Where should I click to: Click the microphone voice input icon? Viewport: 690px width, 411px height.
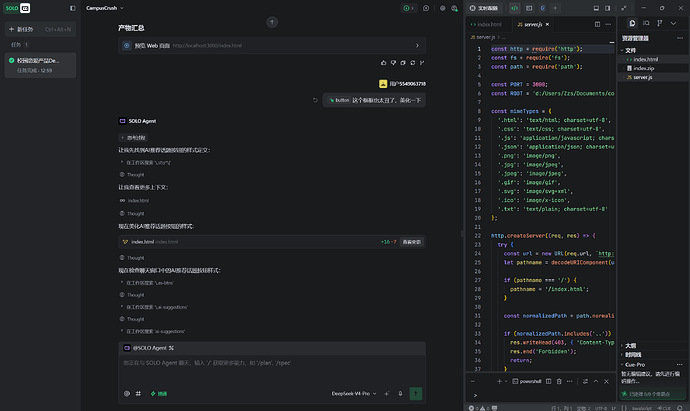tap(400, 394)
